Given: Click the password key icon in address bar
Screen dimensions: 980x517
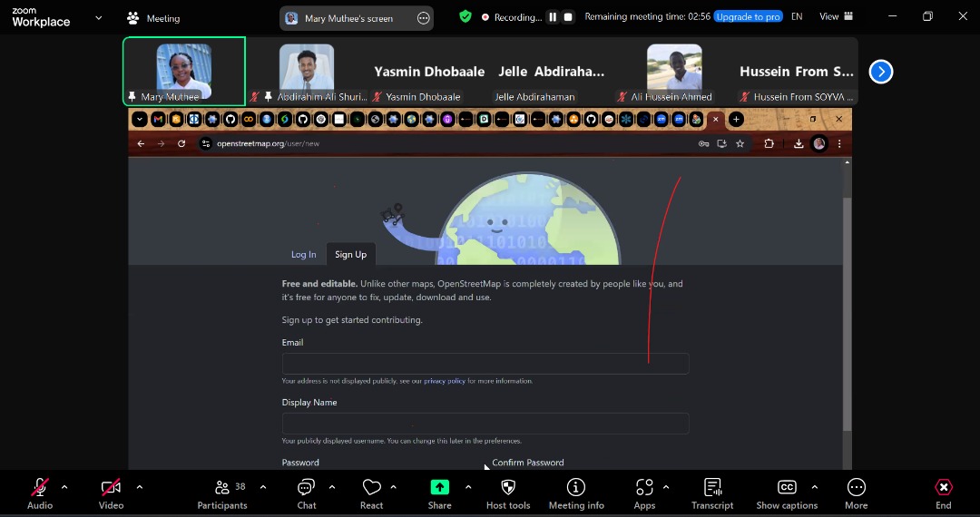Looking at the screenshot, I should tap(704, 143).
